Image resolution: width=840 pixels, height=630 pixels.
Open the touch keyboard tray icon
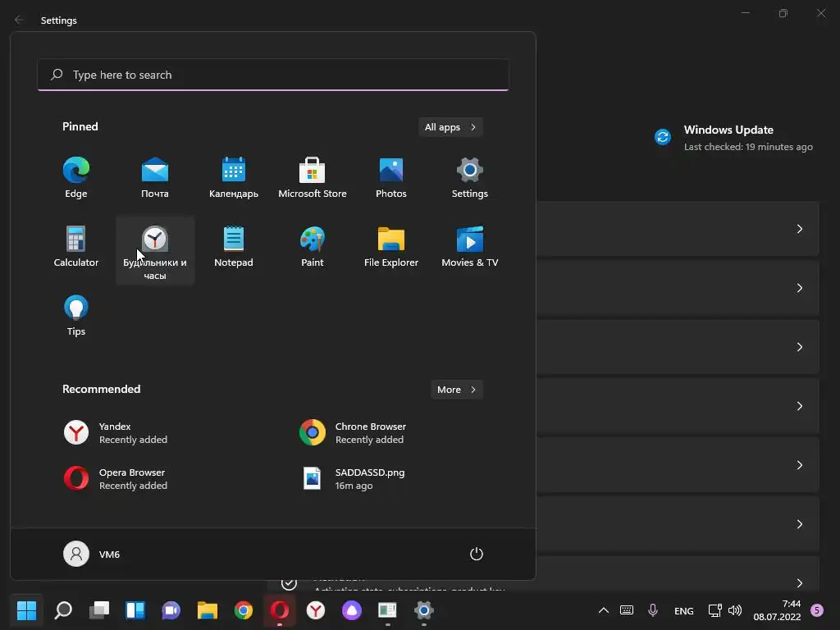(626, 610)
